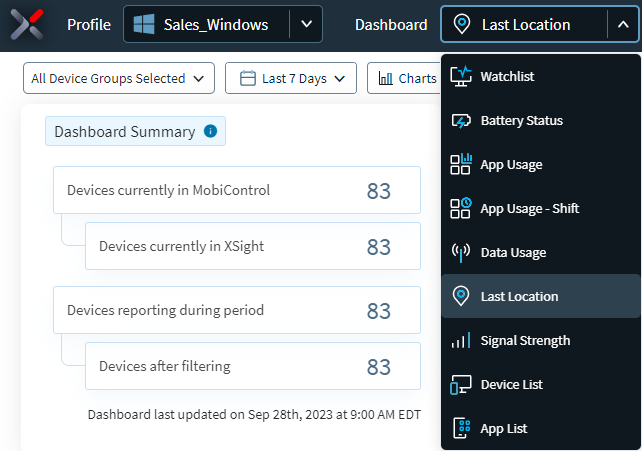The image size is (642, 451).
Task: Click the Data Usage antenna icon
Action: [461, 253]
